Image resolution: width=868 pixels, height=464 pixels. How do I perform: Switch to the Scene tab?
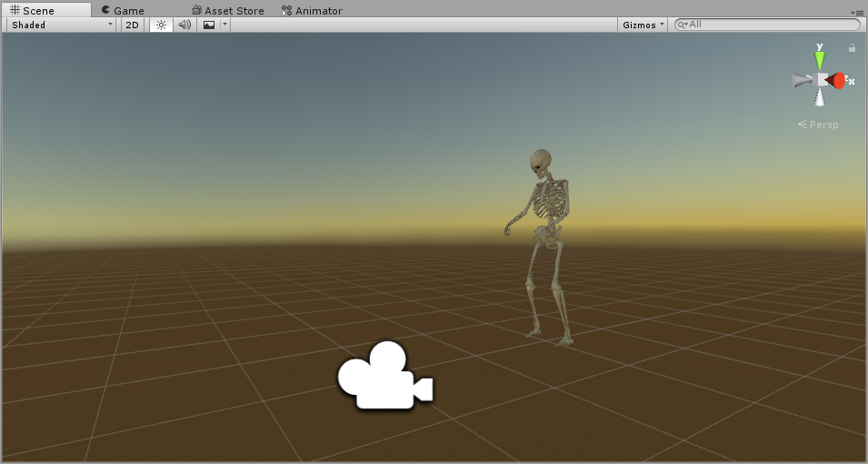pyautogui.click(x=47, y=10)
